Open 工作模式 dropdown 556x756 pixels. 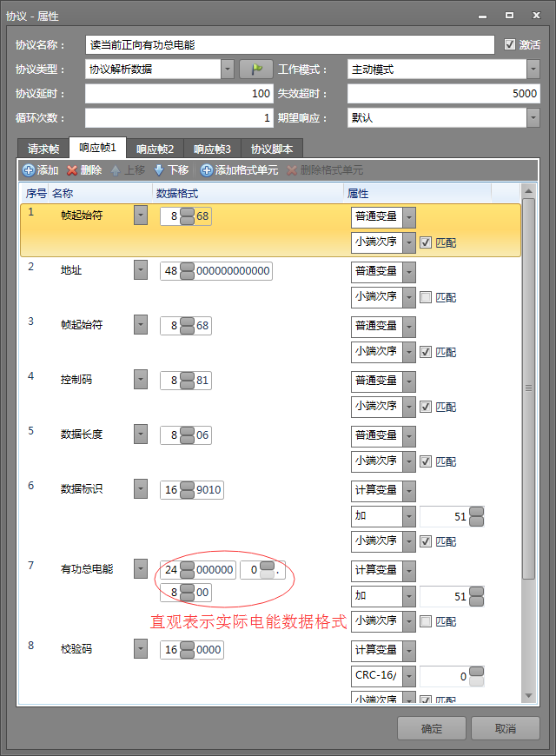(533, 70)
